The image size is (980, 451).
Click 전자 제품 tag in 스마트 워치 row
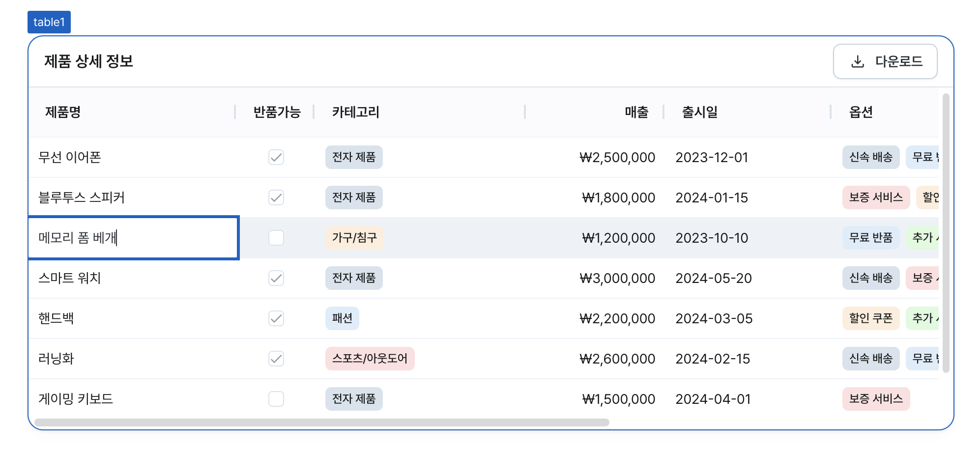(x=354, y=278)
